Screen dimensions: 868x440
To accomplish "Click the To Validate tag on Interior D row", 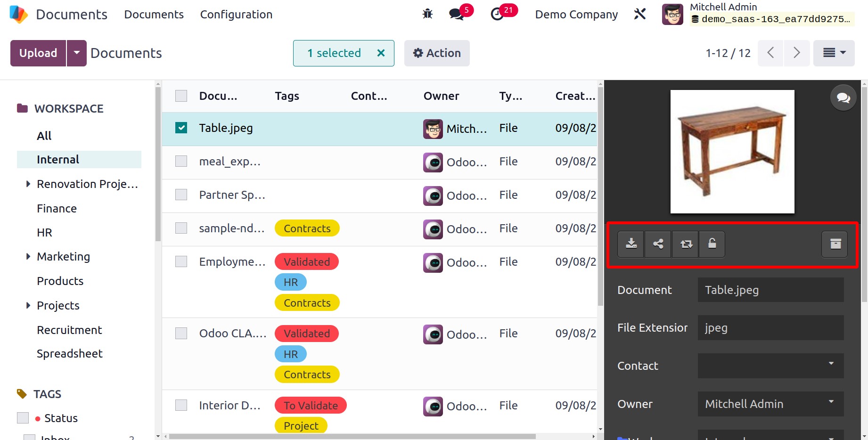I will [311, 405].
